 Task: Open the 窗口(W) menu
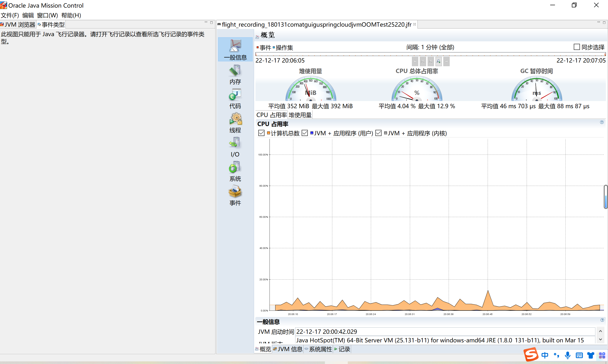click(x=47, y=15)
